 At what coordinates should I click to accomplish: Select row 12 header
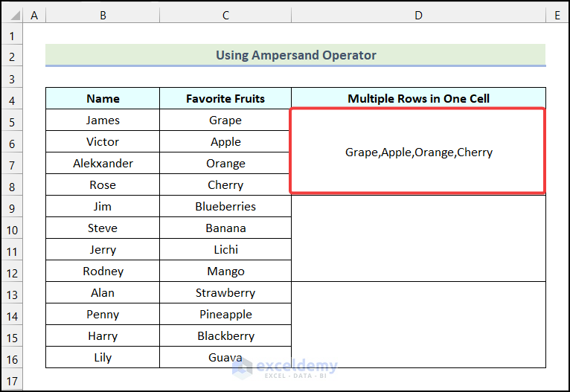12,271
